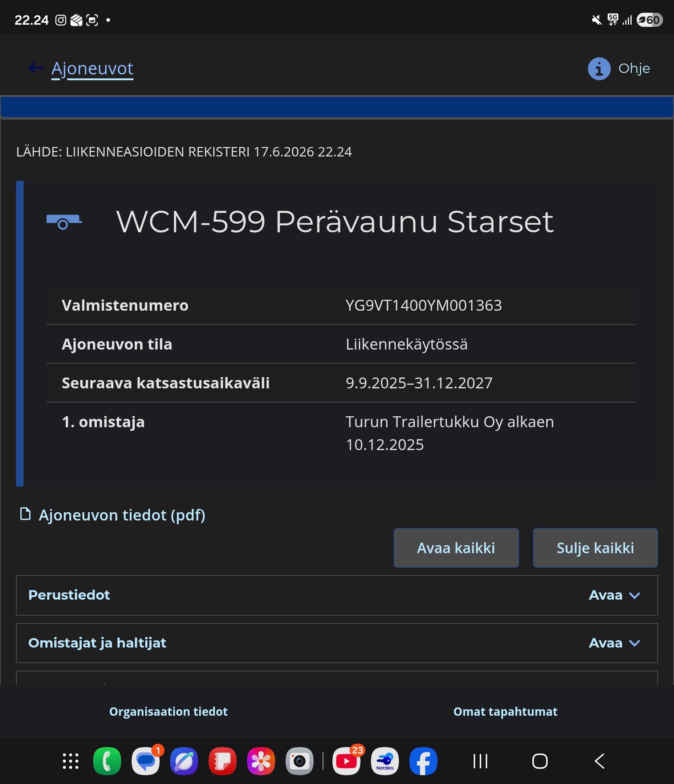Screen dimensions: 674x784
Task: Open the red Notes app icon
Action: coord(223,761)
